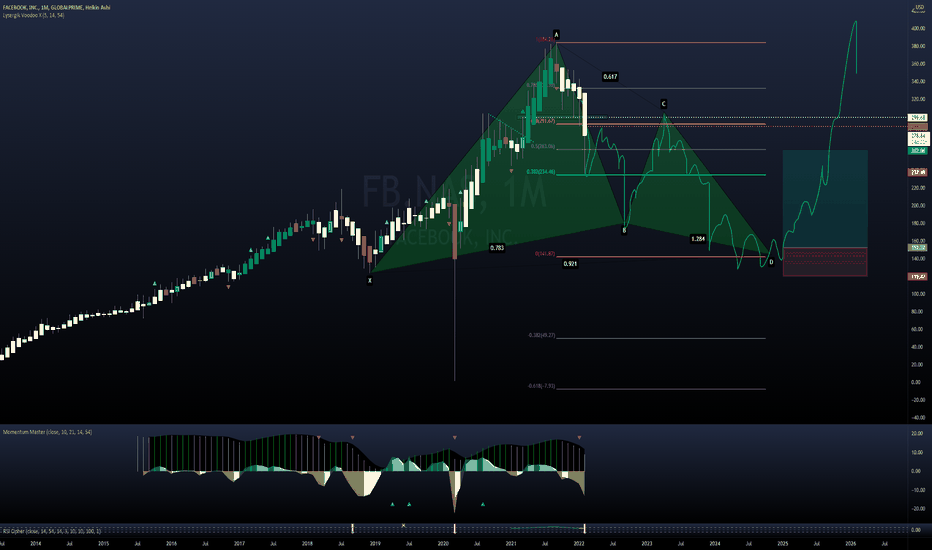
Task: Click the 340.00 price axis label
Action: [x=918, y=81]
